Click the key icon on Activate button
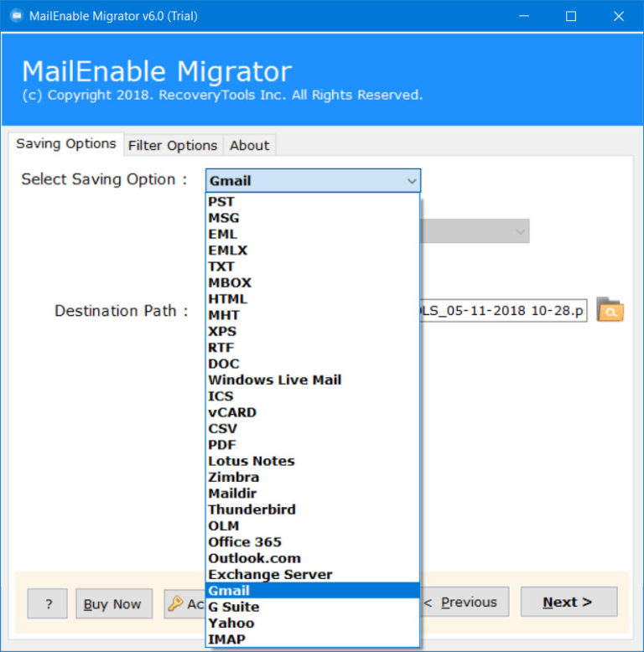 coord(175,603)
